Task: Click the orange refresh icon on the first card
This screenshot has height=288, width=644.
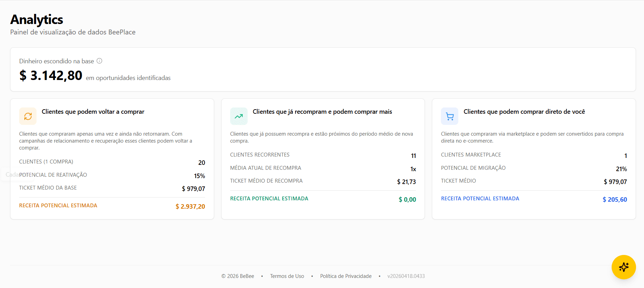Action: pos(28,116)
